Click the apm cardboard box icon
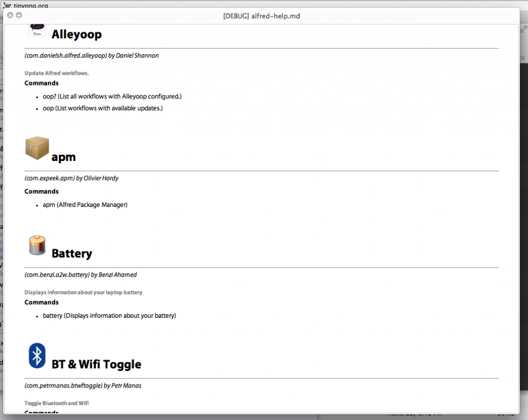The image size is (528, 420). (x=37, y=149)
